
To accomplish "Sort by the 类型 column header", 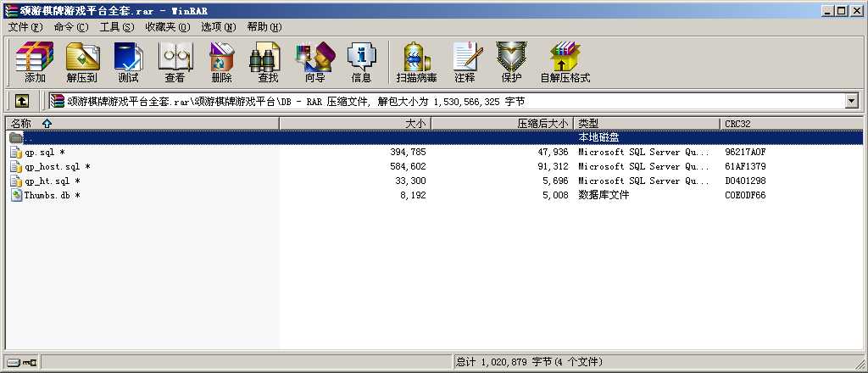I will [x=647, y=124].
